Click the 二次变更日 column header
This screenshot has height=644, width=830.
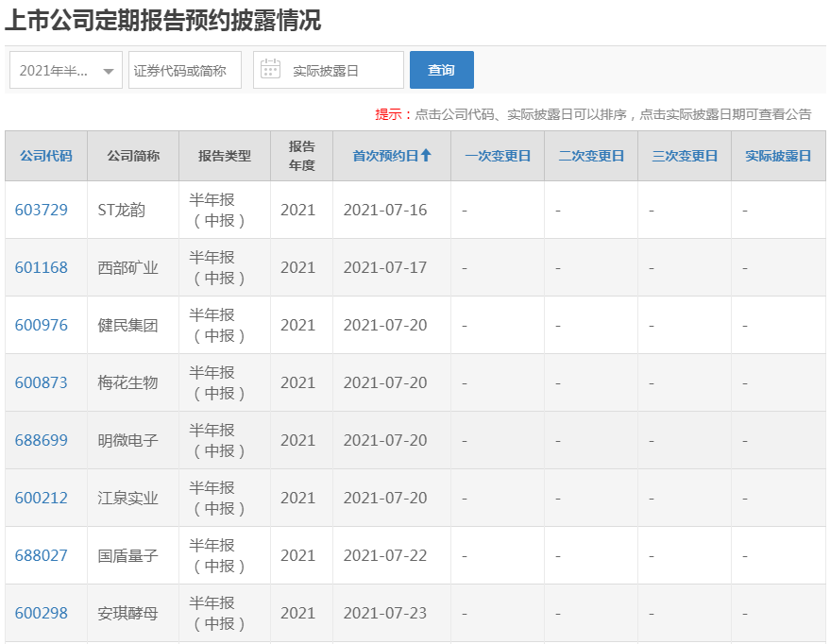point(591,156)
